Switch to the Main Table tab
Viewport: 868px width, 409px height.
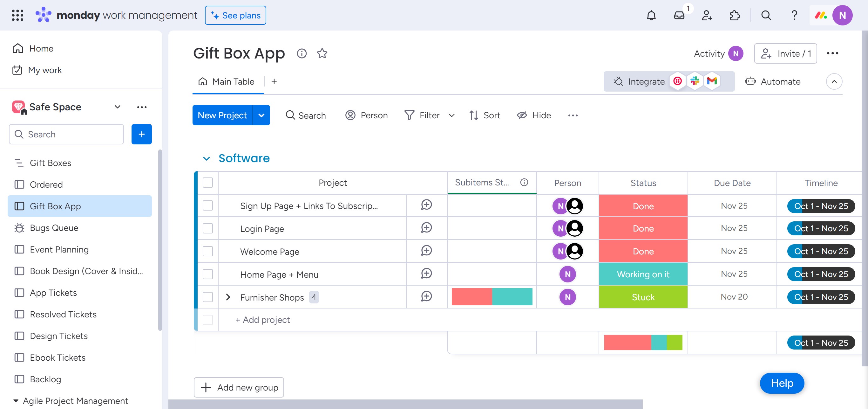click(x=227, y=82)
